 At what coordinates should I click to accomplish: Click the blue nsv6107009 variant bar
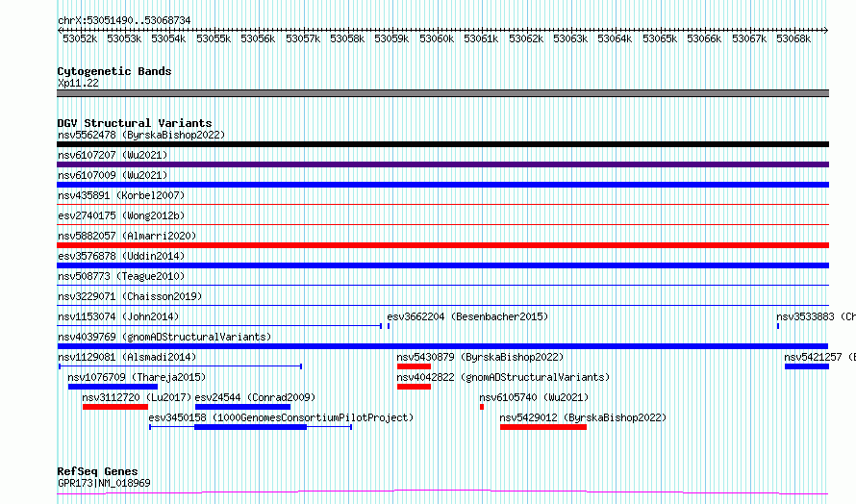pyautogui.click(x=442, y=185)
